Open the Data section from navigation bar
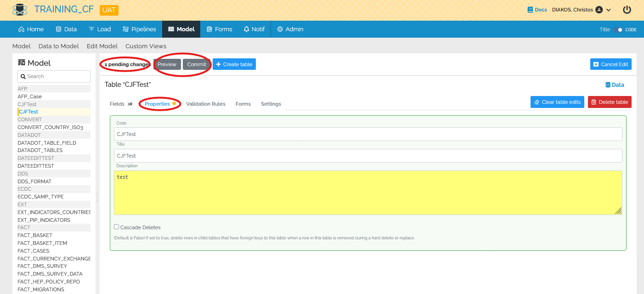 [x=66, y=28]
